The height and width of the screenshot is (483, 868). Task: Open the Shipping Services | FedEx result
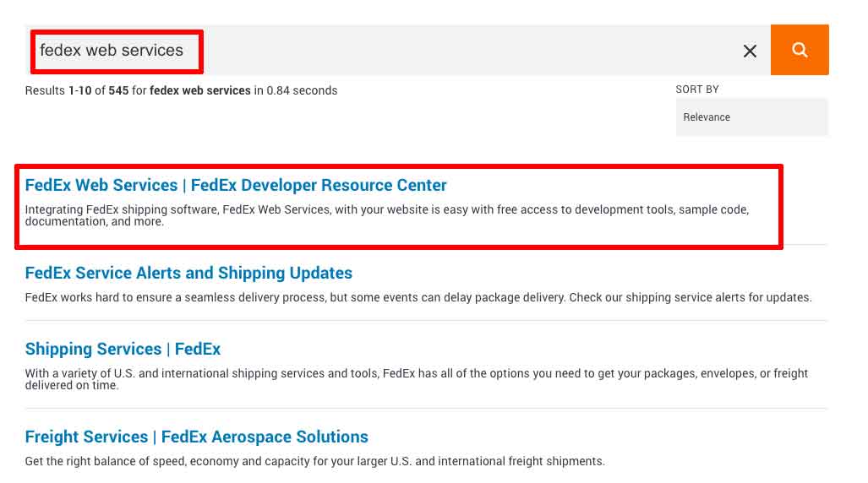click(123, 350)
